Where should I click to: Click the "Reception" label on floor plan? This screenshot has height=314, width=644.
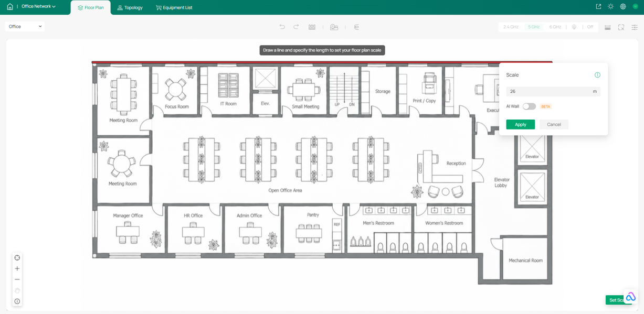(456, 163)
